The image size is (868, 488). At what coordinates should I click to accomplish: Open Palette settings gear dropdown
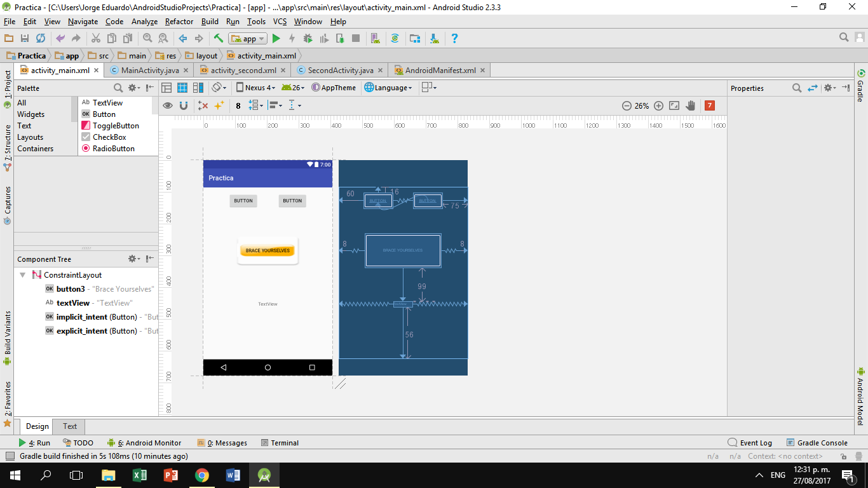pos(133,88)
